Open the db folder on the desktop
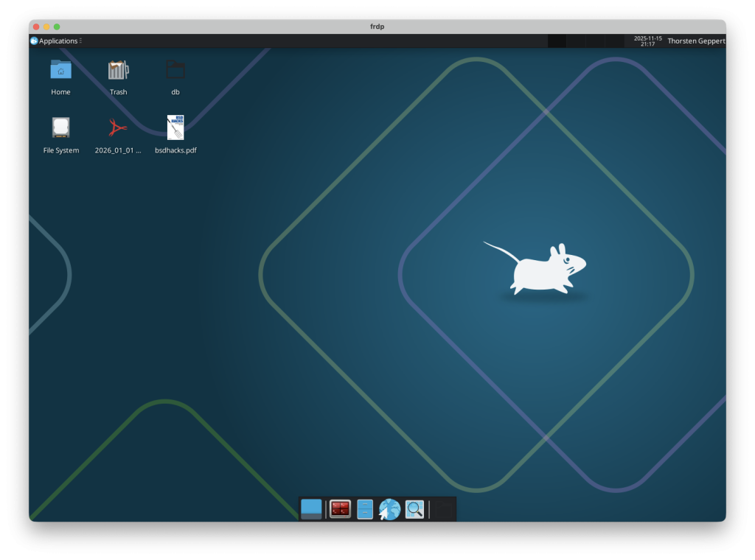This screenshot has width=755, height=560. [x=175, y=69]
